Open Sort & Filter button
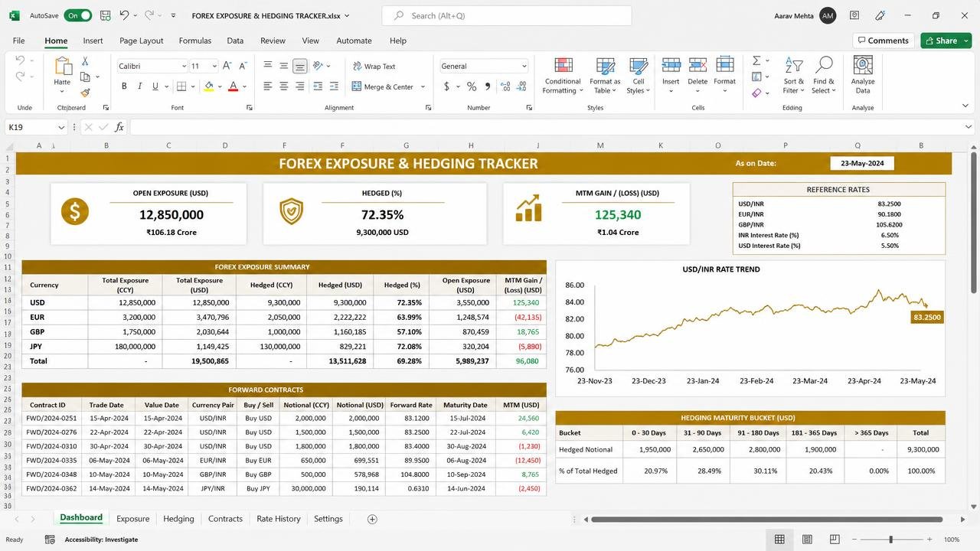 [794, 75]
